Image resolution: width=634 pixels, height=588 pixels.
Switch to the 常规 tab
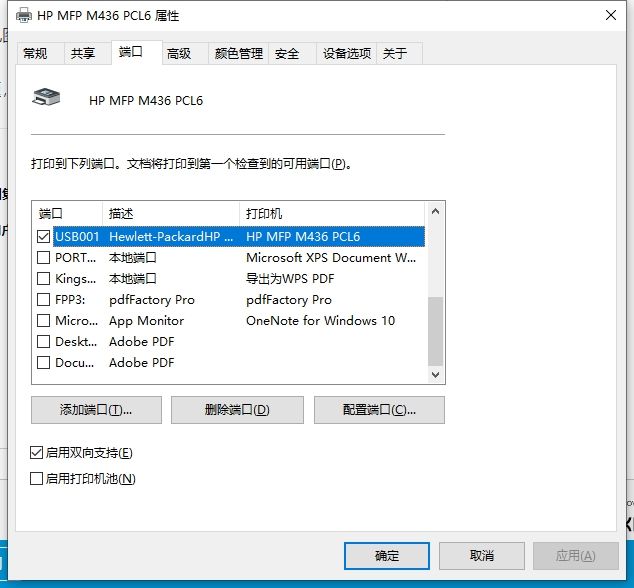pos(35,54)
